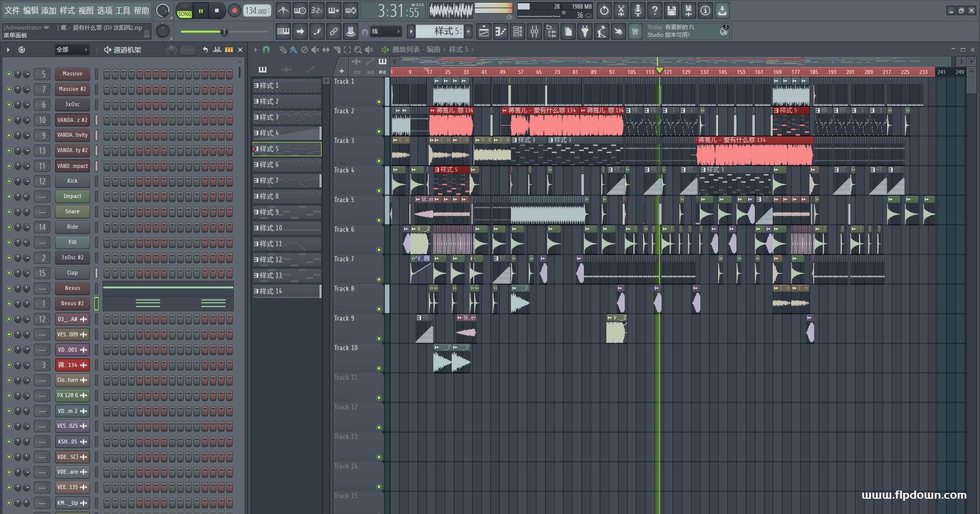Start one-click audio recording microphone icon

click(638, 10)
